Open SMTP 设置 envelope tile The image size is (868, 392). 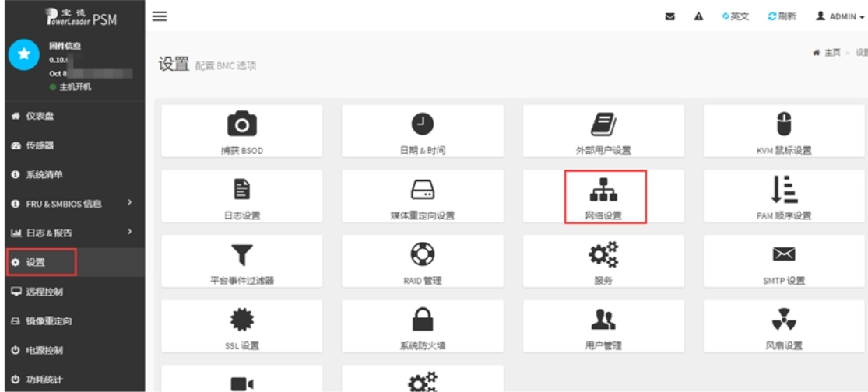[784, 261]
